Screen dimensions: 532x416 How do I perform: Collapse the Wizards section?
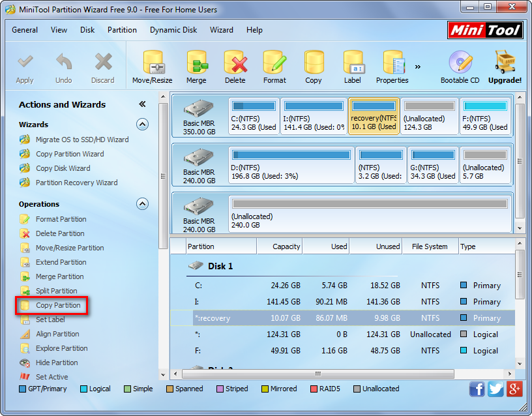coord(143,125)
